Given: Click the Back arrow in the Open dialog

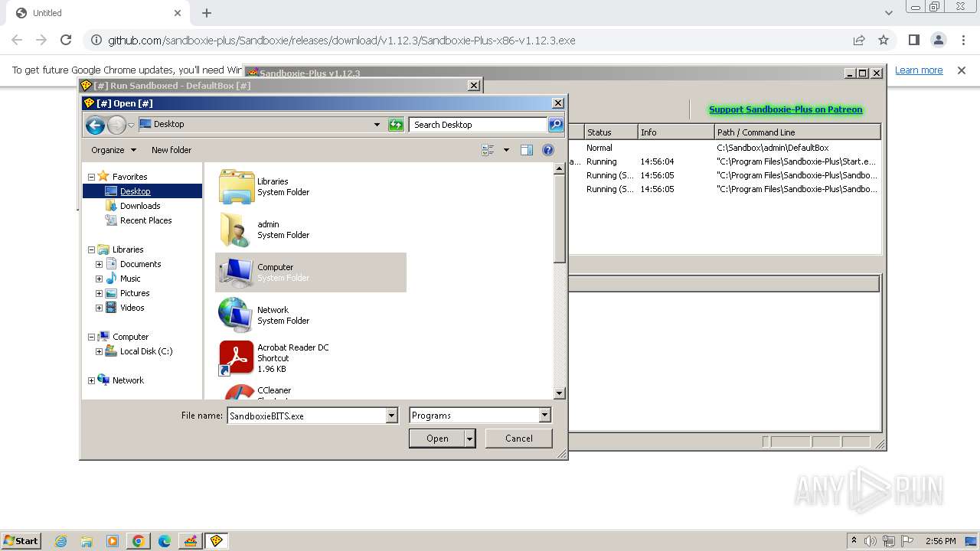Looking at the screenshot, I should (95, 125).
